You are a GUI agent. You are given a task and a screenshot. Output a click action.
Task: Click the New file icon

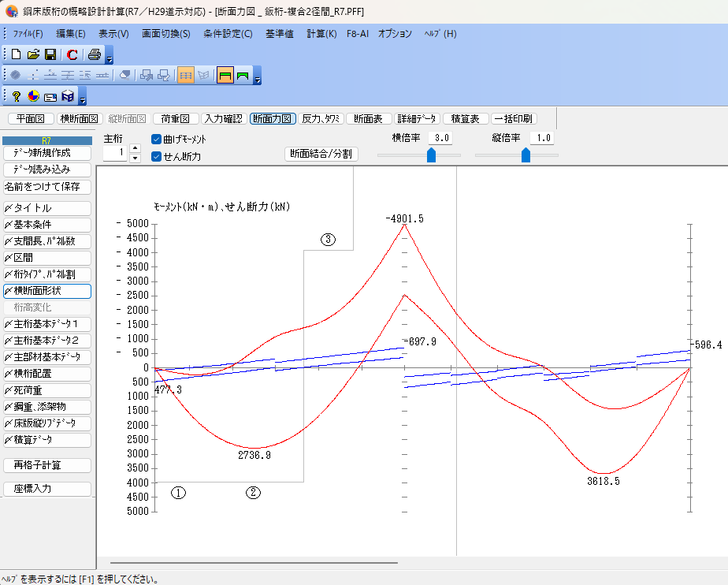pos(17,54)
